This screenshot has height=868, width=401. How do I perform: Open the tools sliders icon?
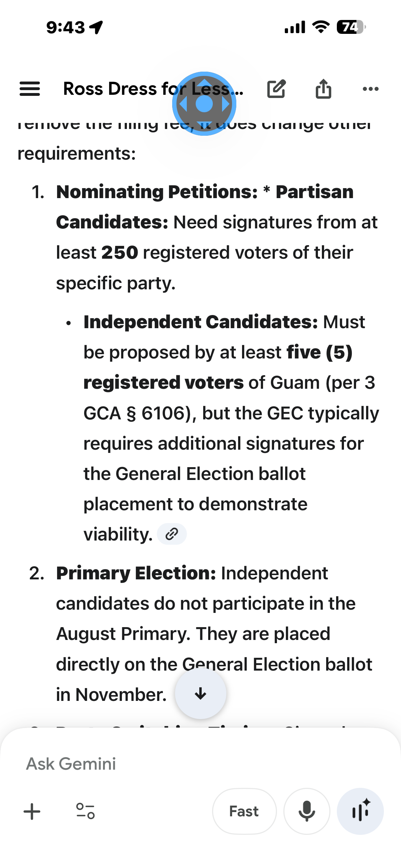pyautogui.click(x=86, y=811)
